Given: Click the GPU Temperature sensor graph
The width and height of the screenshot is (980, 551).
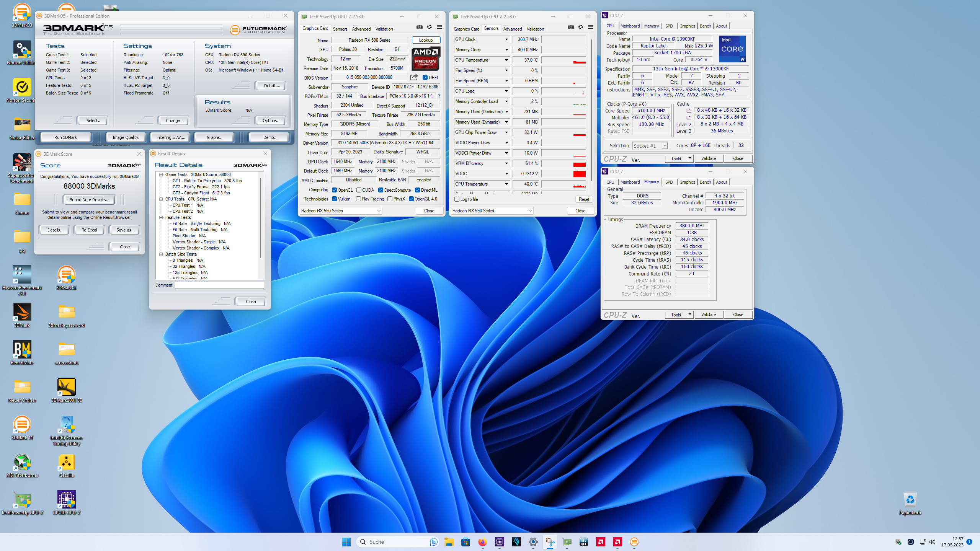Looking at the screenshot, I should (x=563, y=60).
